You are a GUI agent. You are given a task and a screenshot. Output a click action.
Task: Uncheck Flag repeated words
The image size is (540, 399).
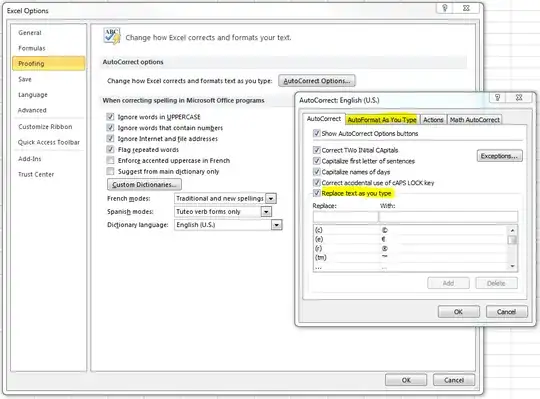tap(110, 149)
